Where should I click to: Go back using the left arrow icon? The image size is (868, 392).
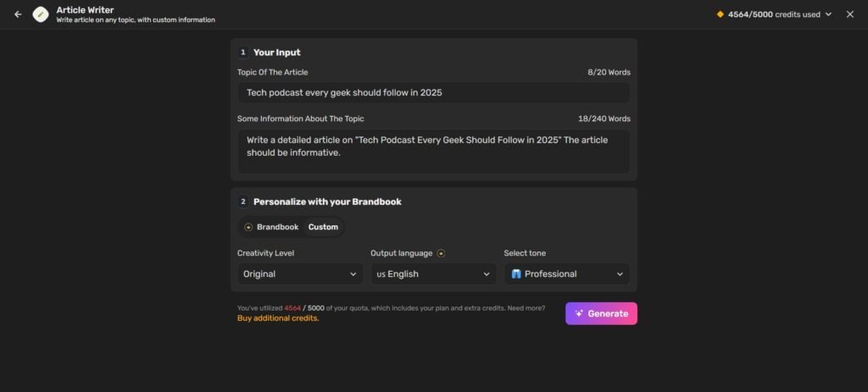(x=18, y=14)
